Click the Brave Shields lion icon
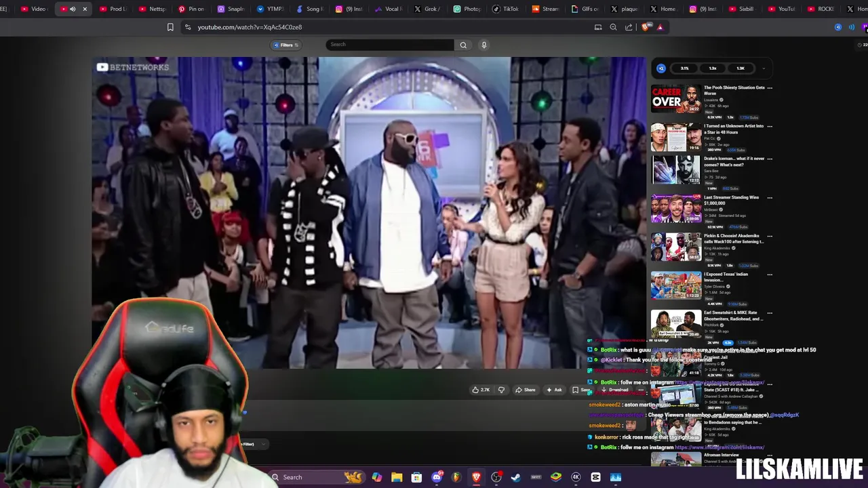Screen dimensions: 868x488 645,27
